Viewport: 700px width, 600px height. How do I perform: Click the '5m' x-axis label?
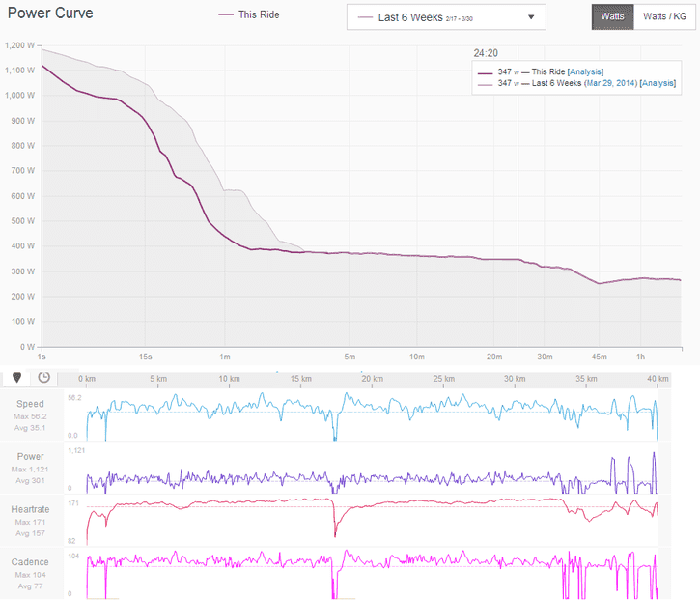tap(350, 357)
